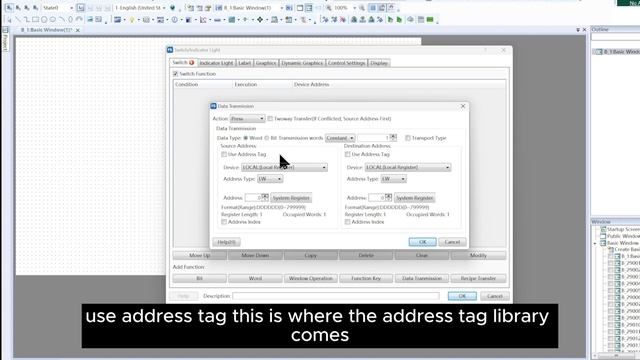Enable Use Address Tag for Source Address

coord(224,154)
